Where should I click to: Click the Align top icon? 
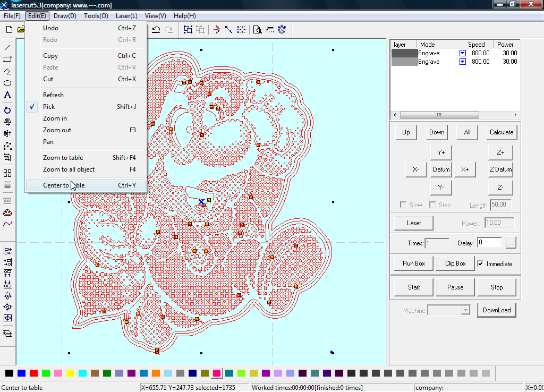[7, 274]
